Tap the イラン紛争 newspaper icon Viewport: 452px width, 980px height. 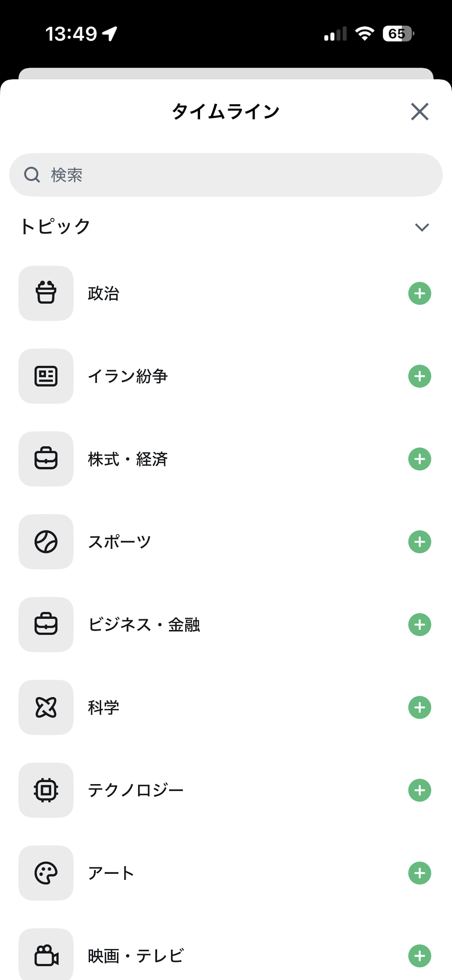[46, 376]
